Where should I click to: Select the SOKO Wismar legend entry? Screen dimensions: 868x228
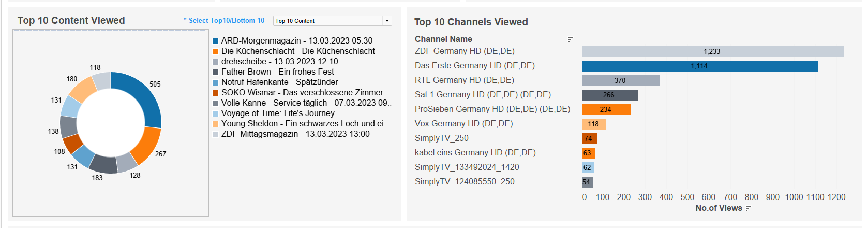[302, 93]
